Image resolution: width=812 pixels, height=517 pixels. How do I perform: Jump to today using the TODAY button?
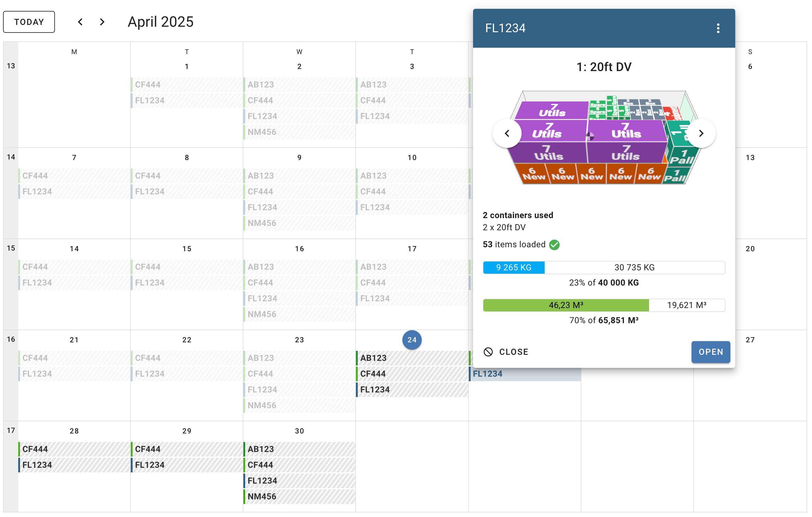pyautogui.click(x=29, y=22)
